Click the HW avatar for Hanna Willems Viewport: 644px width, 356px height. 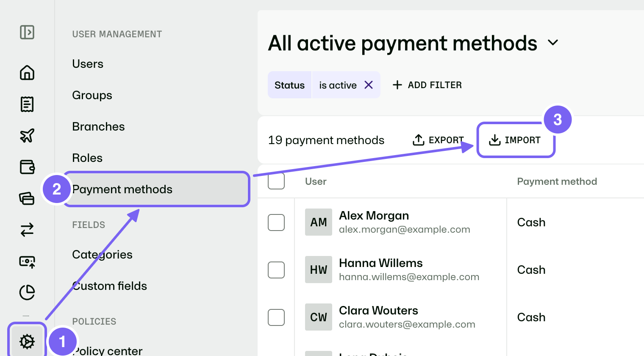(x=319, y=270)
